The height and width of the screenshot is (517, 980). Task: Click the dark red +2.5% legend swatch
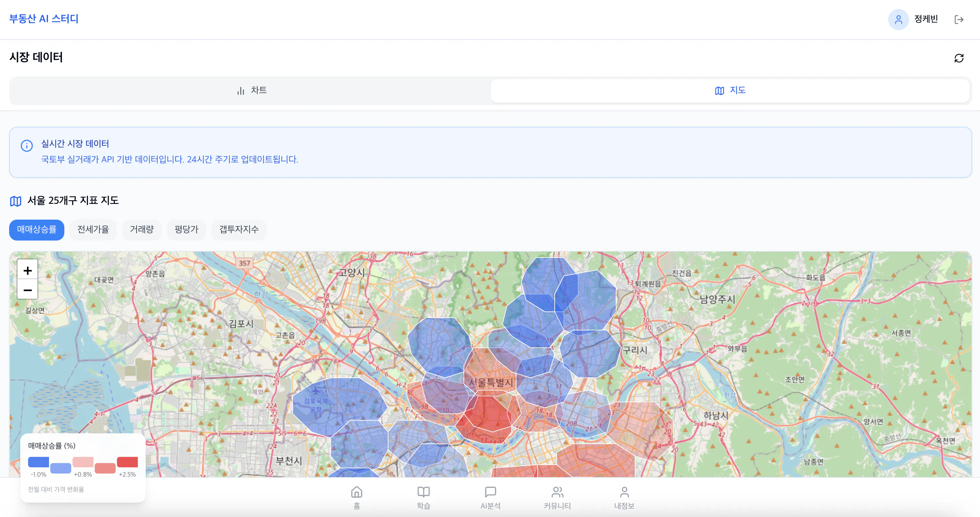point(127,462)
